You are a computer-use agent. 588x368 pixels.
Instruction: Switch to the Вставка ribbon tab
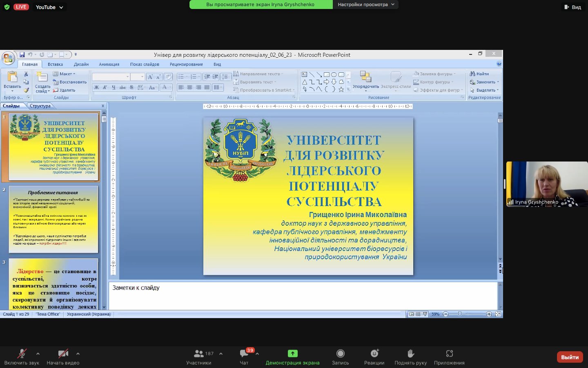(55, 64)
